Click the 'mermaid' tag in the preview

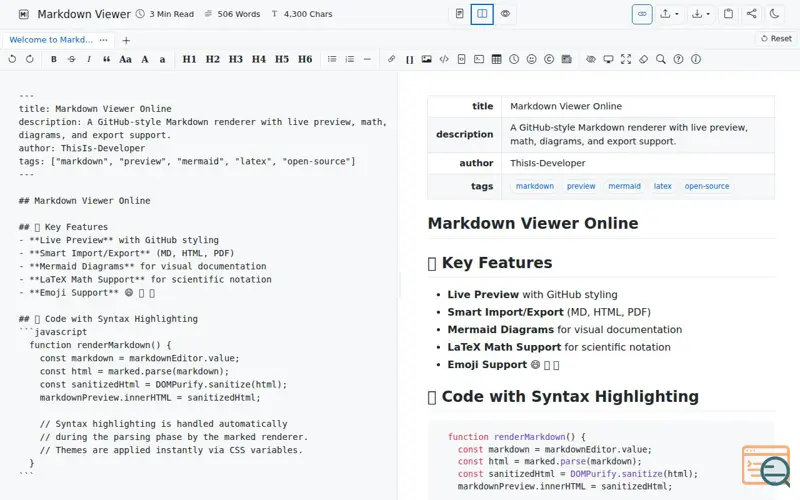(624, 186)
